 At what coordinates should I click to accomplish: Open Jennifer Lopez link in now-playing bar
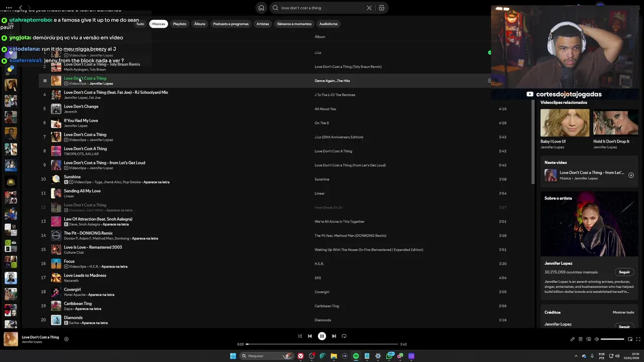[32, 342]
